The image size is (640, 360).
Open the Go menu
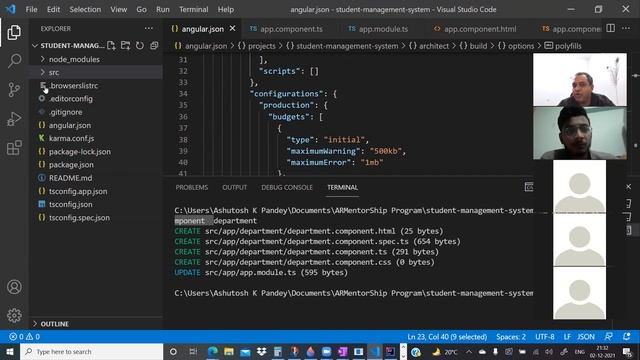click(x=141, y=9)
